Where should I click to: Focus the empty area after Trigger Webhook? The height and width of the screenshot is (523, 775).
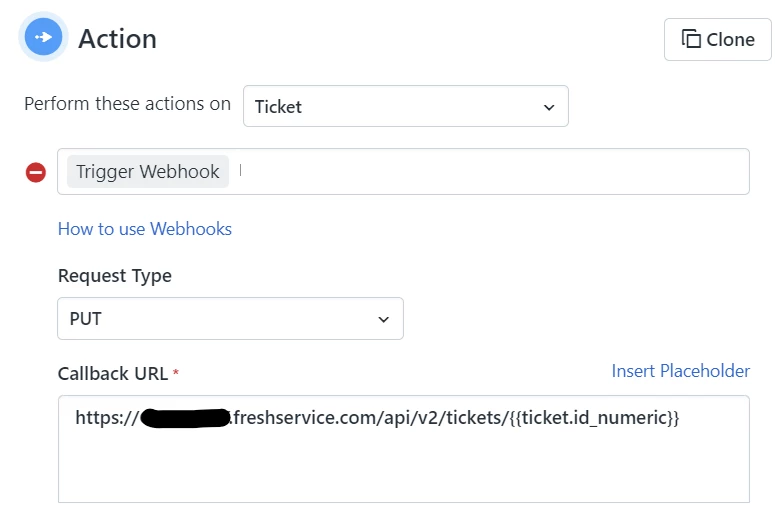[492, 172]
